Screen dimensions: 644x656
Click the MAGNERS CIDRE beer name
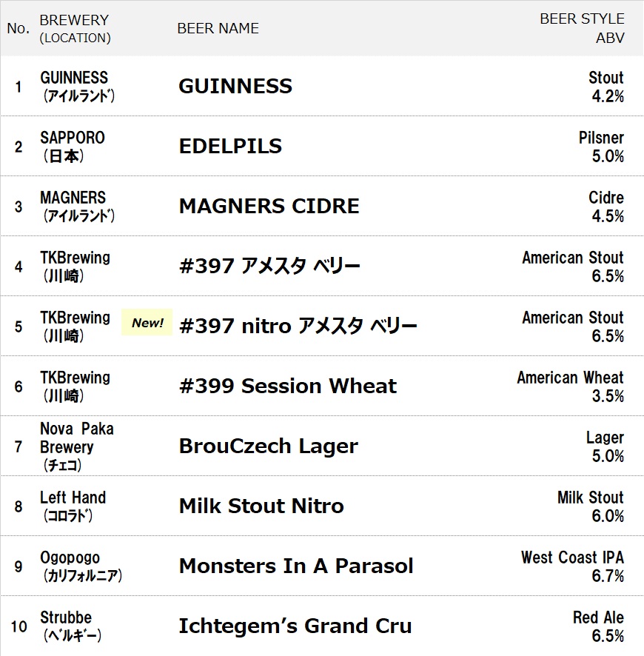pos(269,206)
